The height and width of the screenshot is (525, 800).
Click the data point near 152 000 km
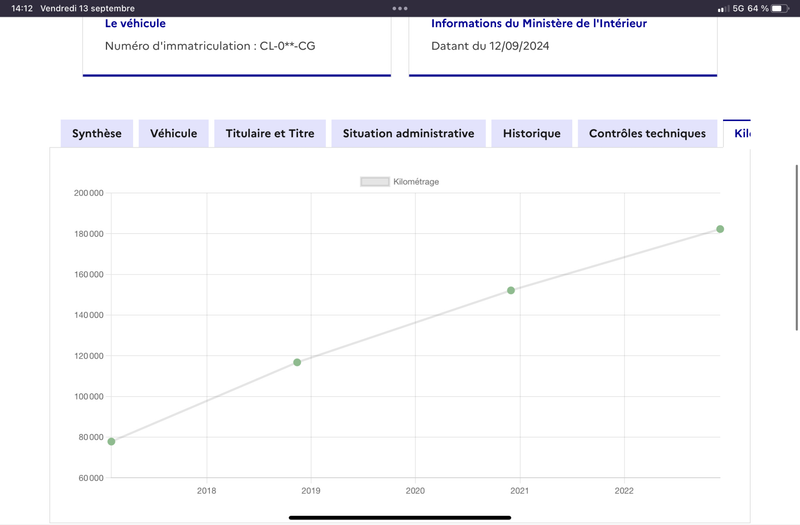511,290
